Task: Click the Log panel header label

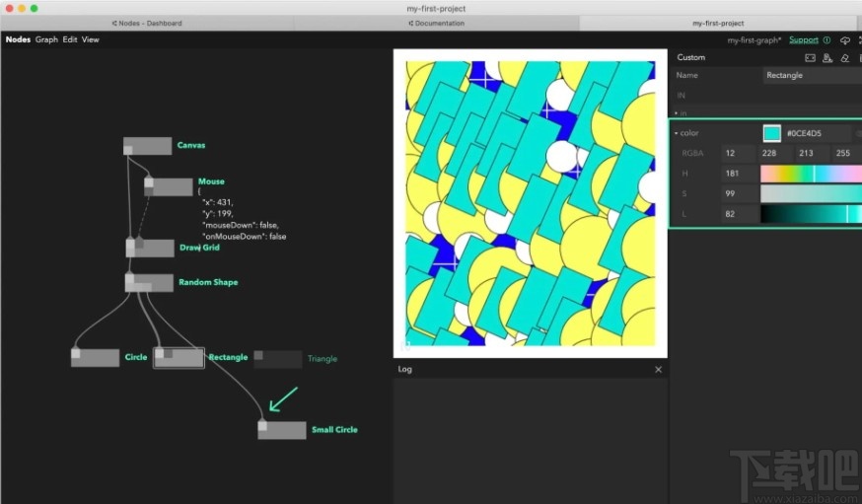Action: pos(405,369)
